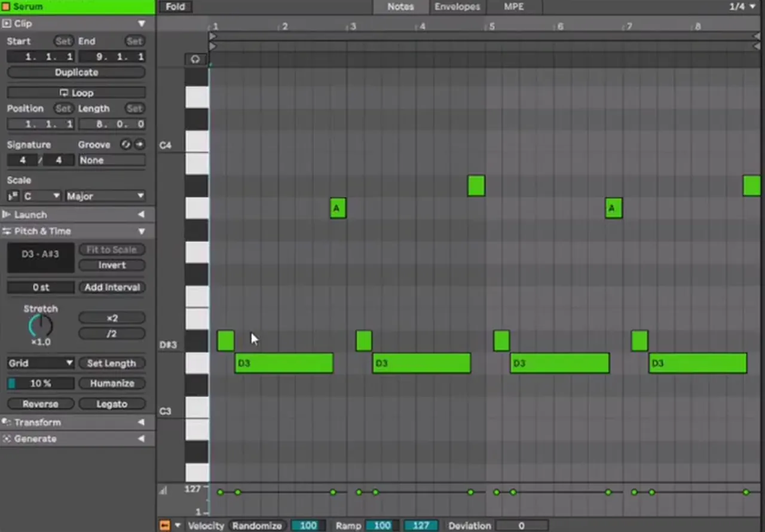
Task: Open the Major scale type dropdown
Action: point(105,196)
